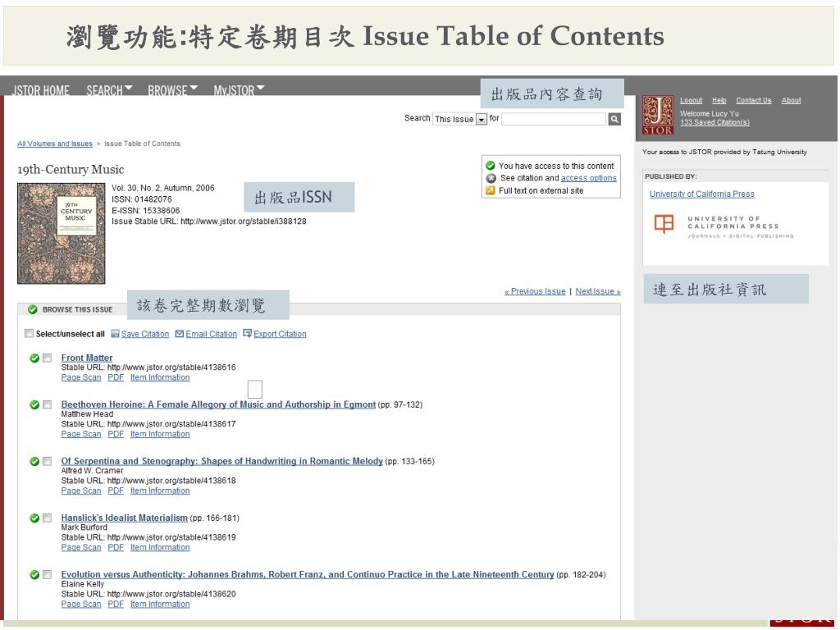Image resolution: width=840 pixels, height=630 pixels.
Task: Open Front Matter Item Information
Action: (x=160, y=377)
